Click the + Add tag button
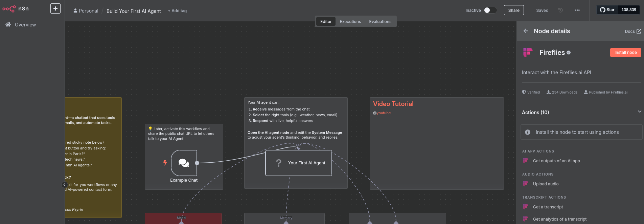Viewport: 644px width, 224px height. point(177,11)
